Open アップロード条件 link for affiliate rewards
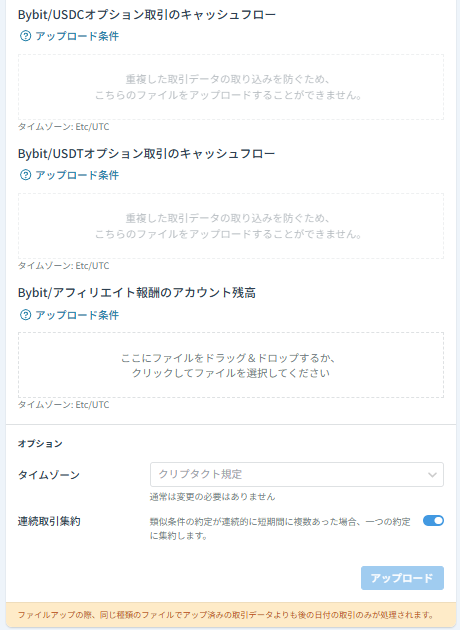 point(77,315)
